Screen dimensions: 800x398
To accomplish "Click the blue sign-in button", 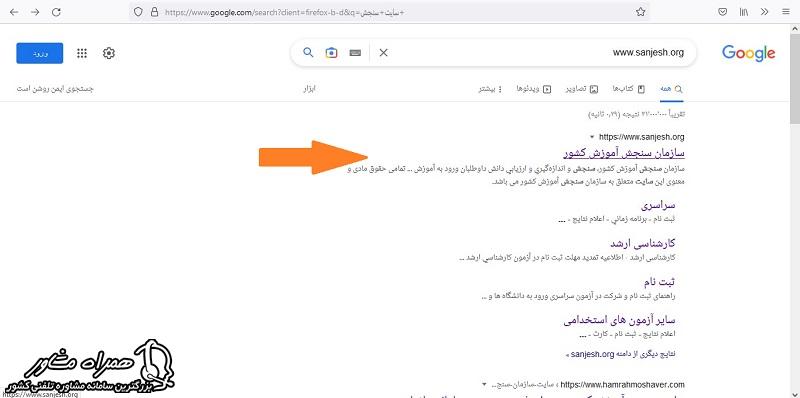I will coord(40,53).
